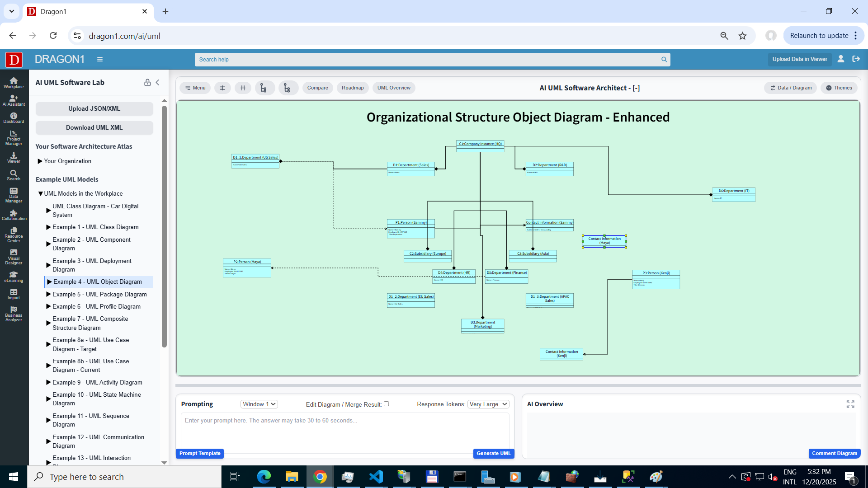This screenshot has height=488, width=868.
Task: Select the UML Overview tab button
Action: [x=394, y=88]
